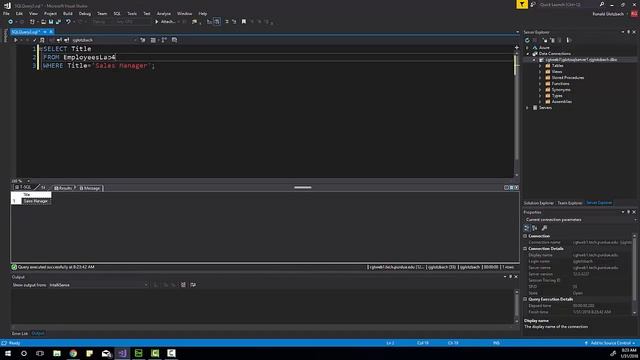Click the Start Attach play icon in the toolbar
Screen dimensions: 640x360
[156, 22]
